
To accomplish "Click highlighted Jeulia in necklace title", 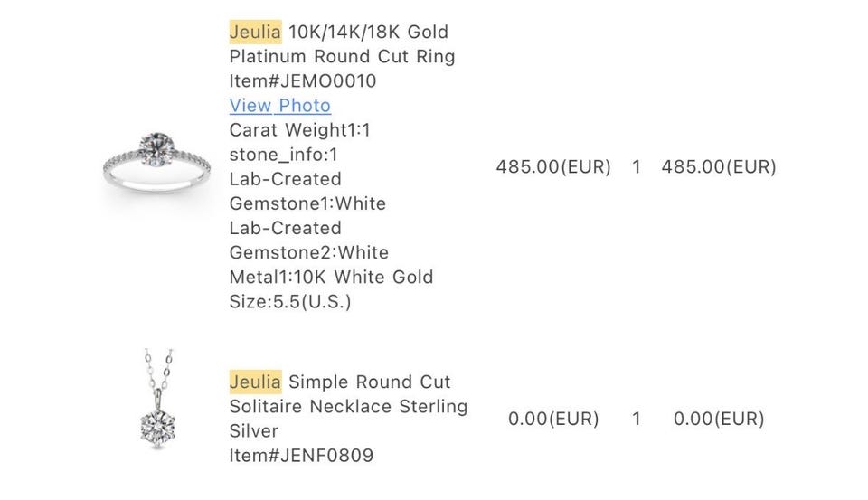I will click(x=255, y=382).
